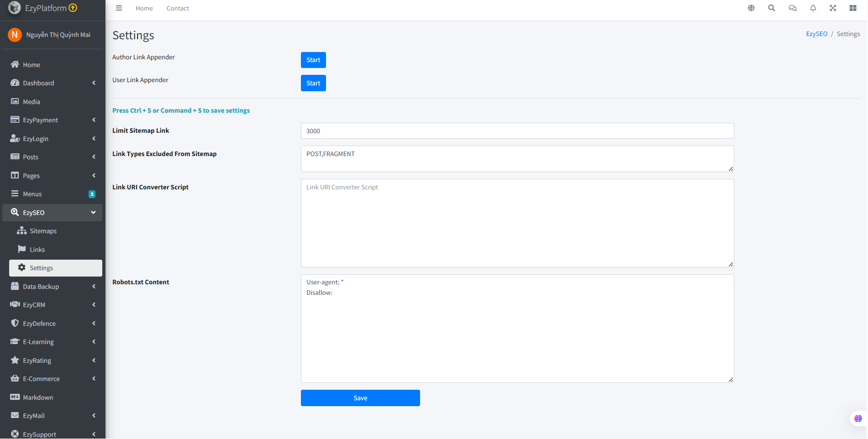Click the user avatar icon
The height and width of the screenshot is (439, 868).
pyautogui.click(x=15, y=35)
